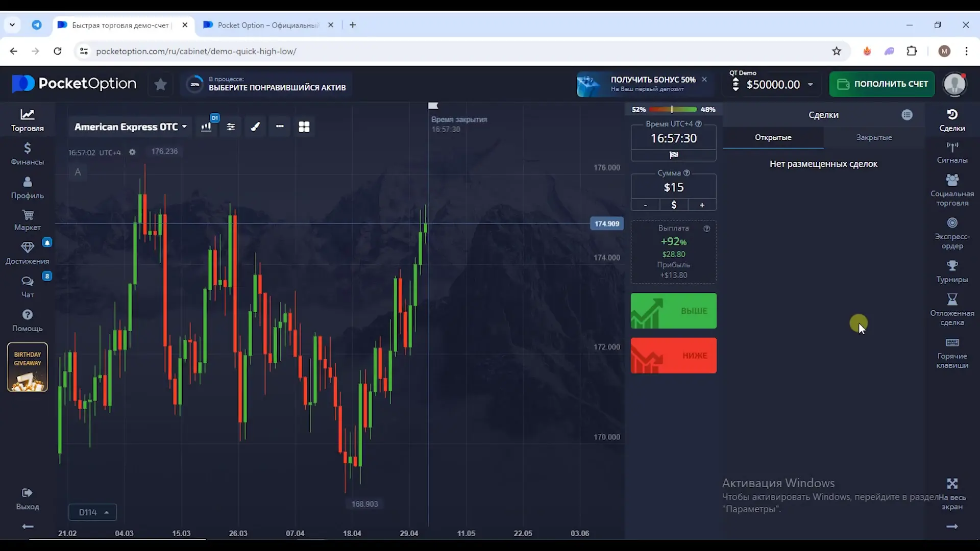Select the drawing tools brush icon
The width and height of the screenshot is (980, 551).
coord(255,127)
